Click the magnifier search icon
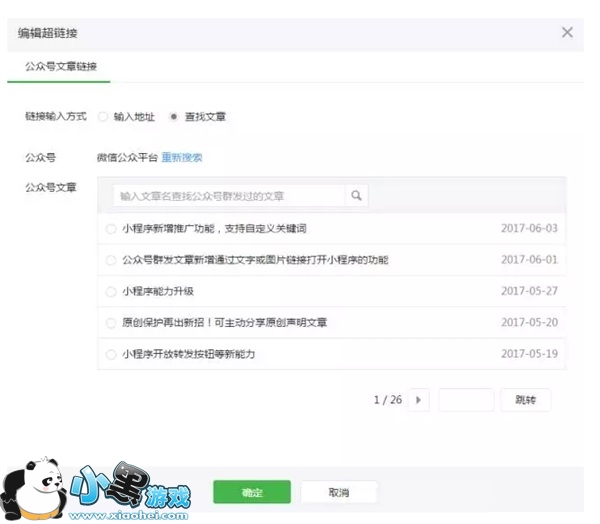This screenshot has height=524, width=600. point(356,196)
